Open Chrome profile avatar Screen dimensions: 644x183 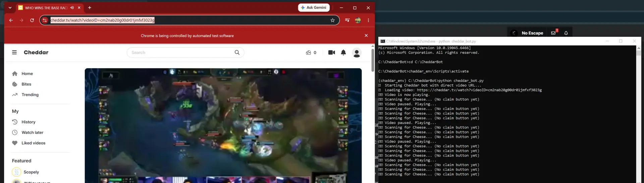click(358, 20)
